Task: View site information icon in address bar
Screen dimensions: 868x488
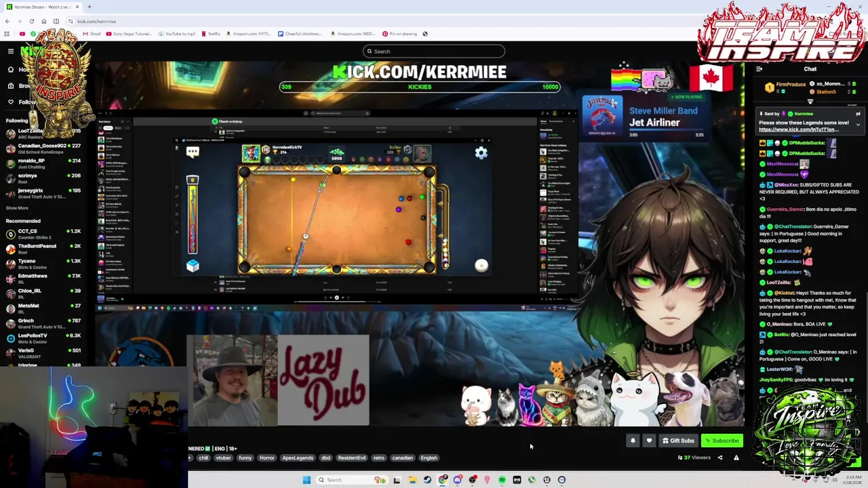Action: pyautogui.click(x=71, y=21)
